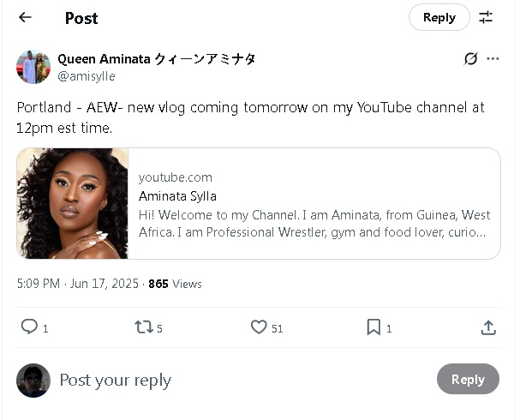Click the top Reply button
Screen dimensions: 532x420
(439, 17)
